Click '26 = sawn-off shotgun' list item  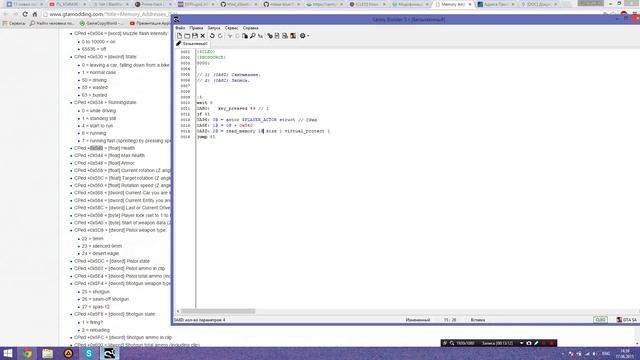click(105, 299)
